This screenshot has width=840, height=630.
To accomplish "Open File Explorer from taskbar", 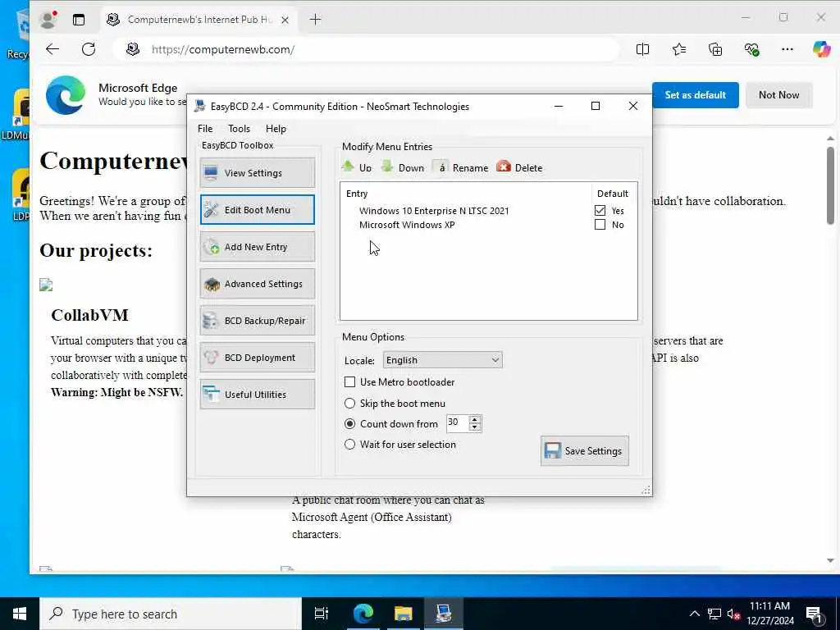I will point(403,614).
